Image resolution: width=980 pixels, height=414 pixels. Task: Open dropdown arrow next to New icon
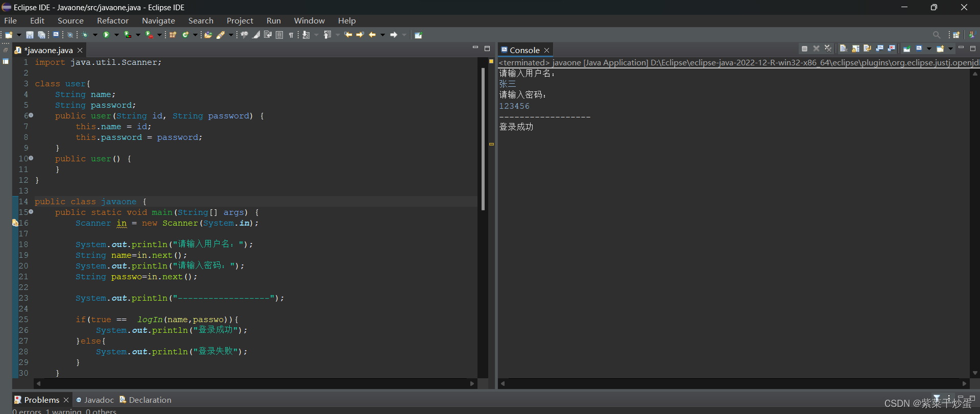click(x=19, y=35)
